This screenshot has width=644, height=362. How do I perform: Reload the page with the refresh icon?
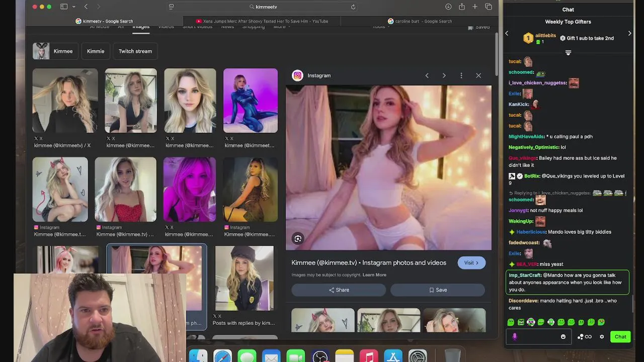(353, 7)
